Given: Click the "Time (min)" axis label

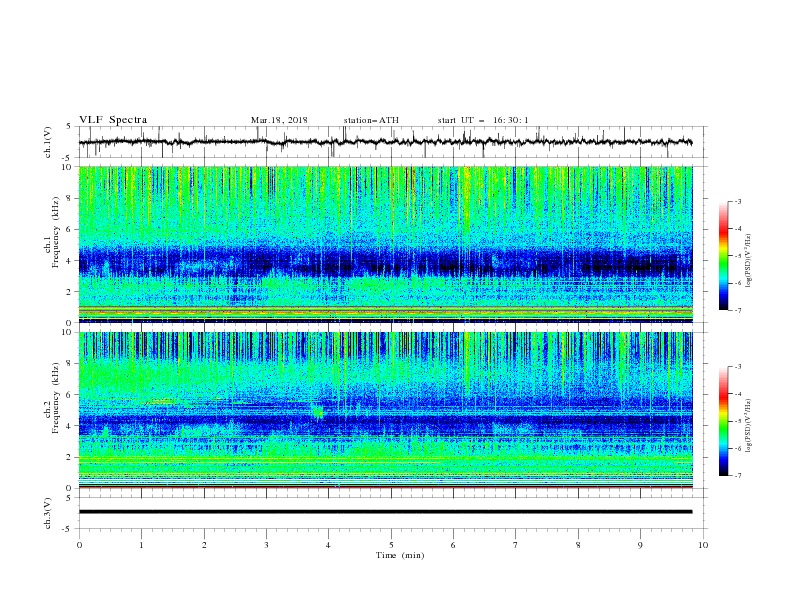Looking at the screenshot, I should click(400, 555).
